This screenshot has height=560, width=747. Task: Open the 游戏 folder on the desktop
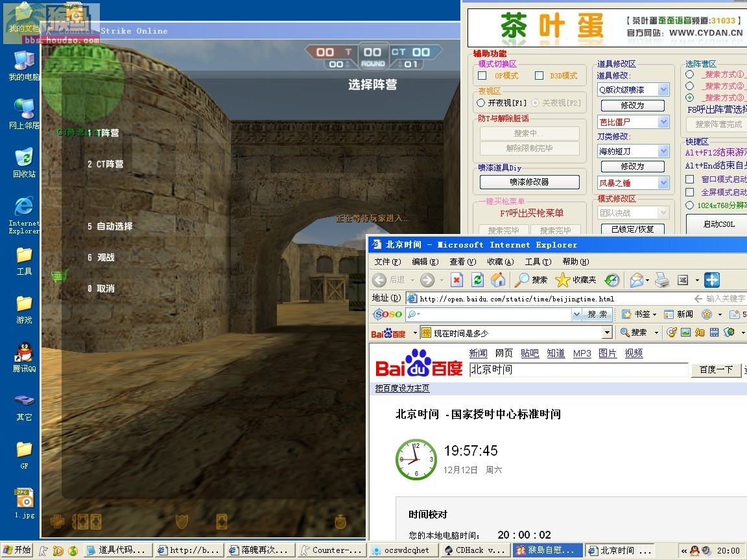24,310
